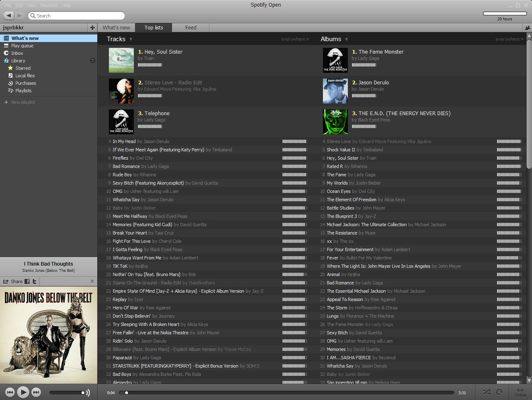The height and width of the screenshot is (400, 532).
Task: Switch to the Feed tab
Action: click(191, 27)
